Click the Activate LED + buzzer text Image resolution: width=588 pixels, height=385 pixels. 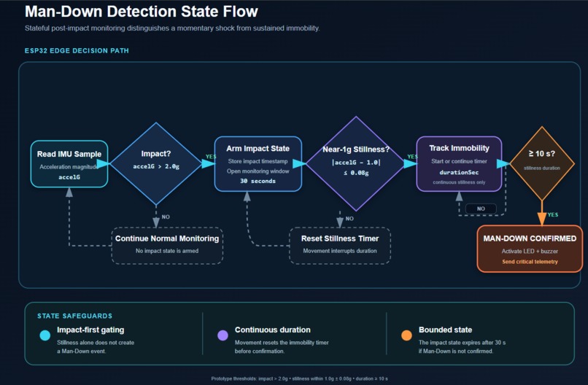coord(530,251)
